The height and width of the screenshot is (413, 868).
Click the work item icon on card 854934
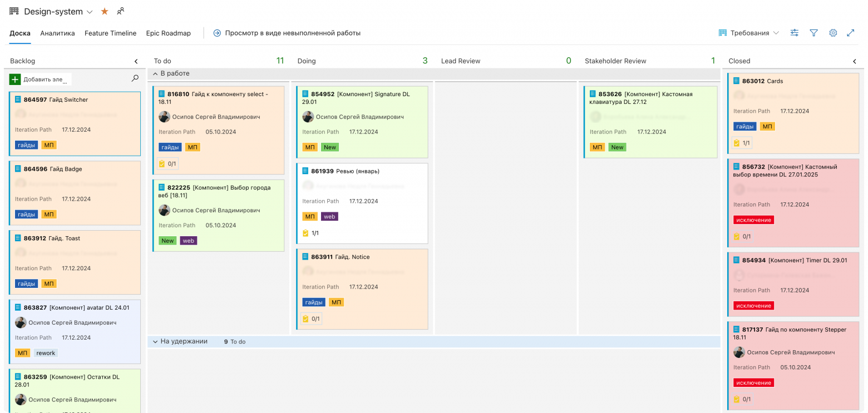click(737, 260)
